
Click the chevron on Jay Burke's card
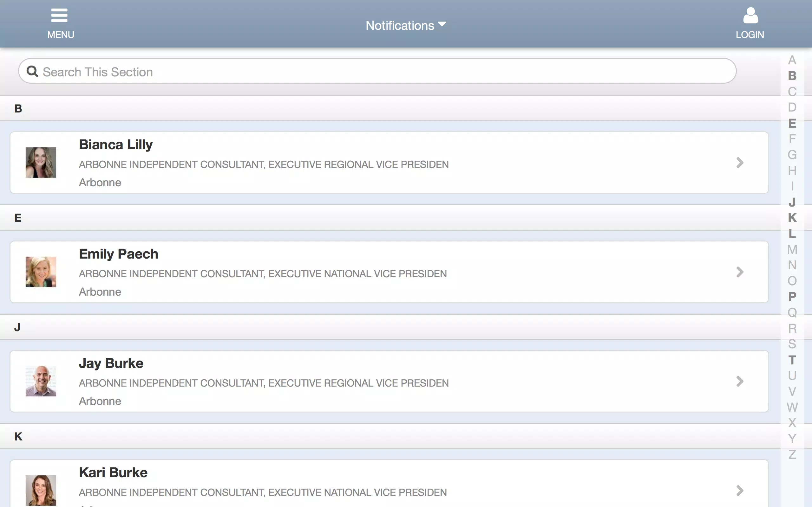pos(740,381)
